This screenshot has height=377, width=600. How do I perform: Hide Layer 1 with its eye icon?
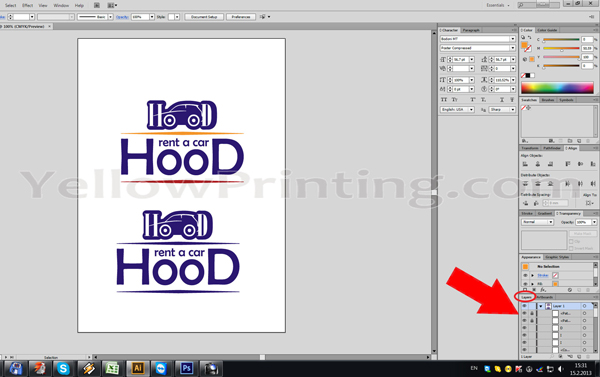coord(524,306)
